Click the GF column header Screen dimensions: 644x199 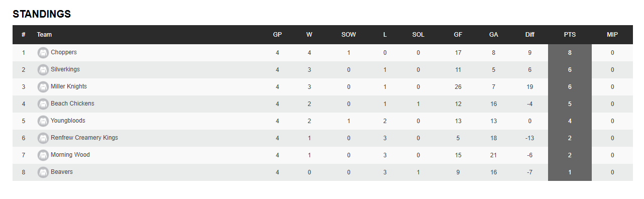coord(458,35)
